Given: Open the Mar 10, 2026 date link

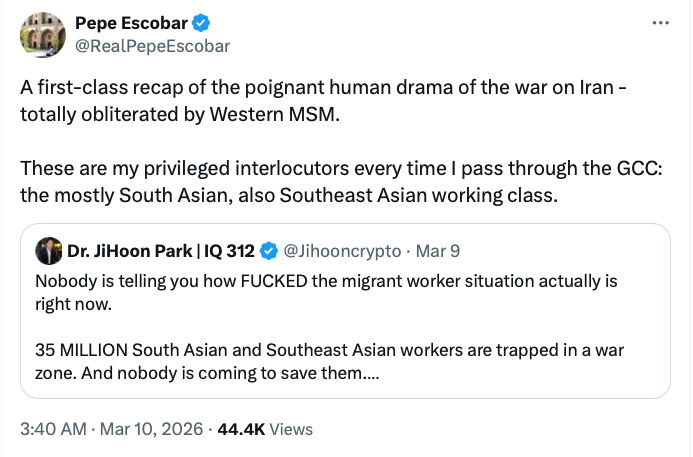Looking at the screenshot, I should (x=149, y=429).
